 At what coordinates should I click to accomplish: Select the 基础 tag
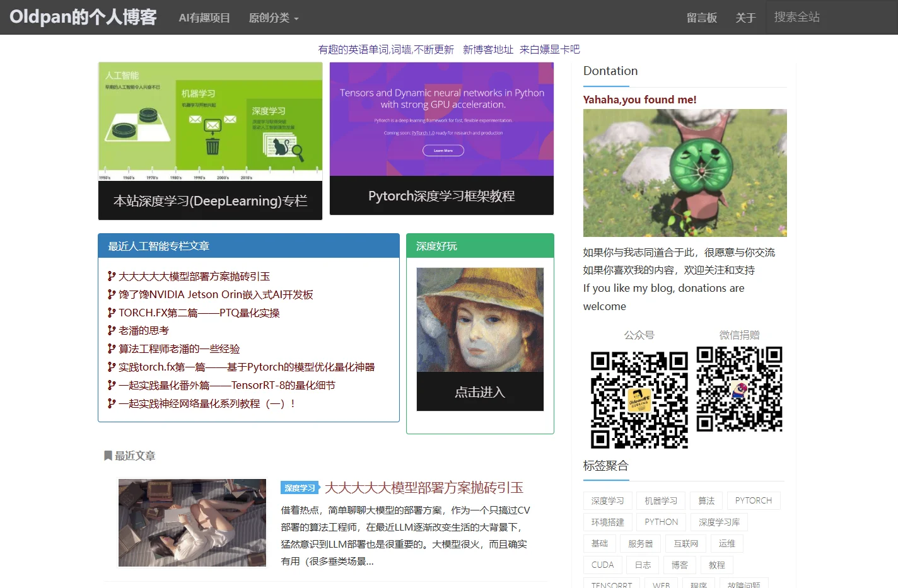(x=599, y=544)
